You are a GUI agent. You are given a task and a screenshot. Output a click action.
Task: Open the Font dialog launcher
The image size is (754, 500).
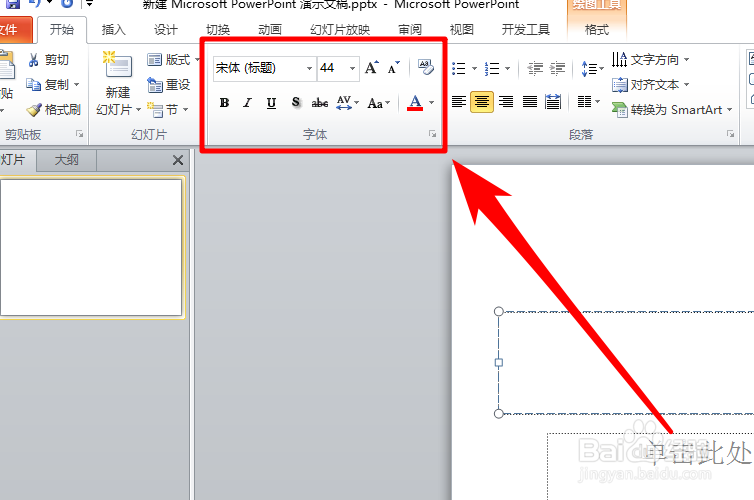tap(433, 134)
